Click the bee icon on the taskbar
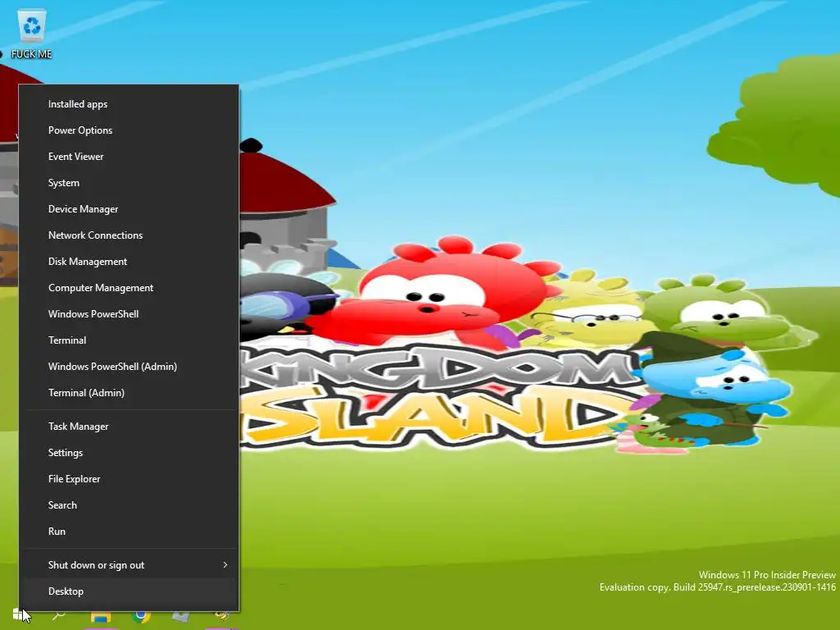This screenshot has height=630, width=840. tap(221, 616)
